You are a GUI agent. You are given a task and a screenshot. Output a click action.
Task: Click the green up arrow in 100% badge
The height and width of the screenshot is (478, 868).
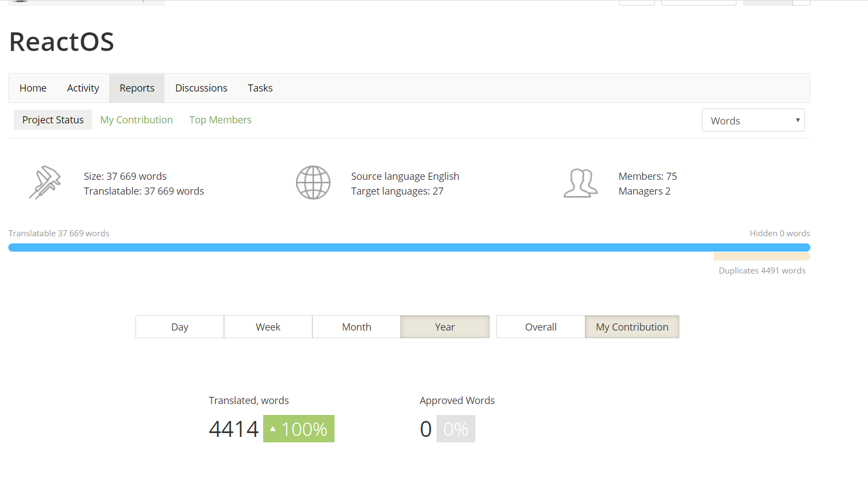point(273,429)
